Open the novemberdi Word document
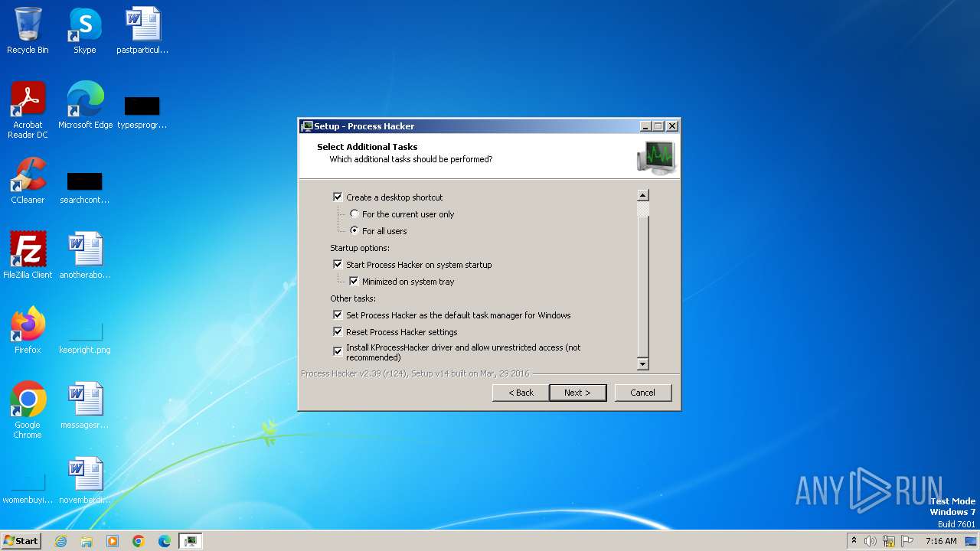The image size is (980, 551). click(x=85, y=481)
